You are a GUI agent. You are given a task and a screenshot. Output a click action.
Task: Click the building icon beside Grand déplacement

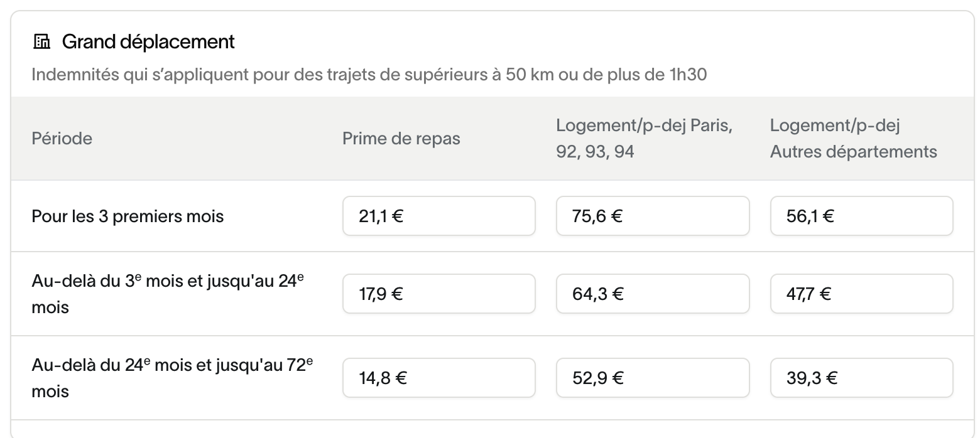coord(41,42)
